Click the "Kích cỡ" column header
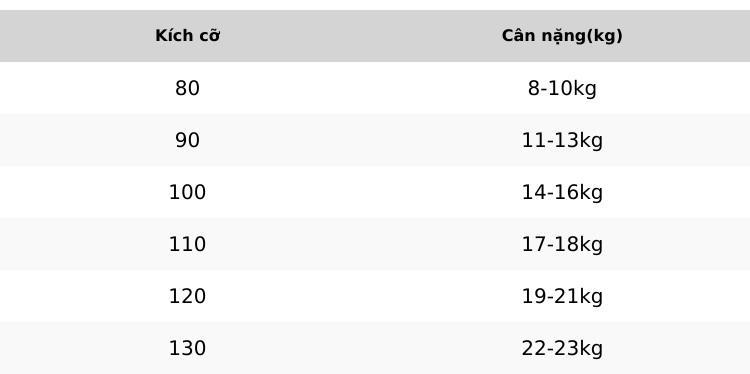750x374 pixels. click(x=188, y=36)
